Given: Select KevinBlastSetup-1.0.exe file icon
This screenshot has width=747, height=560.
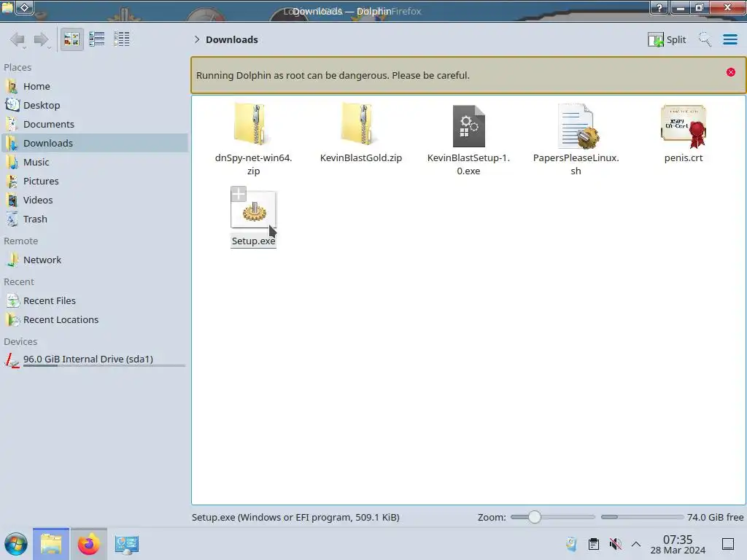Looking at the screenshot, I should click(x=469, y=125).
